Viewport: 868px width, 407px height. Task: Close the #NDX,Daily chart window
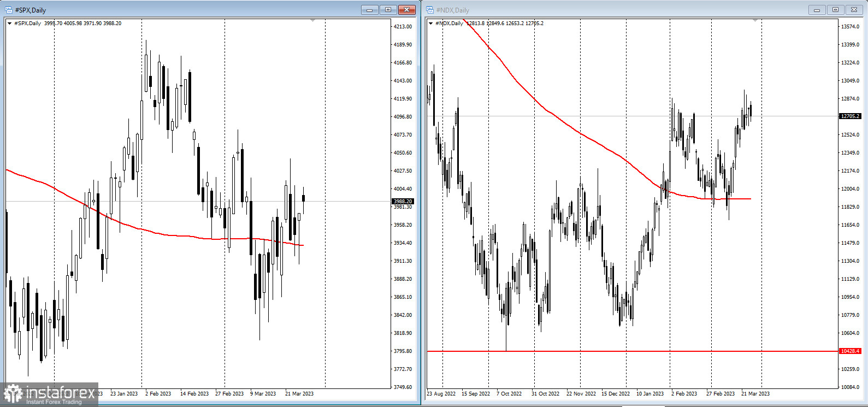(854, 10)
